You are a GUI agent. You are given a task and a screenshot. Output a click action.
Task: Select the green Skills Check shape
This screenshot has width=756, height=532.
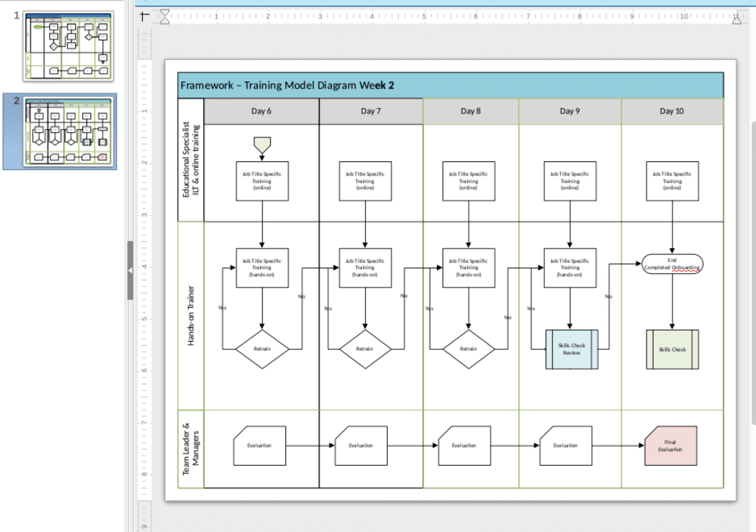pyautogui.click(x=672, y=349)
